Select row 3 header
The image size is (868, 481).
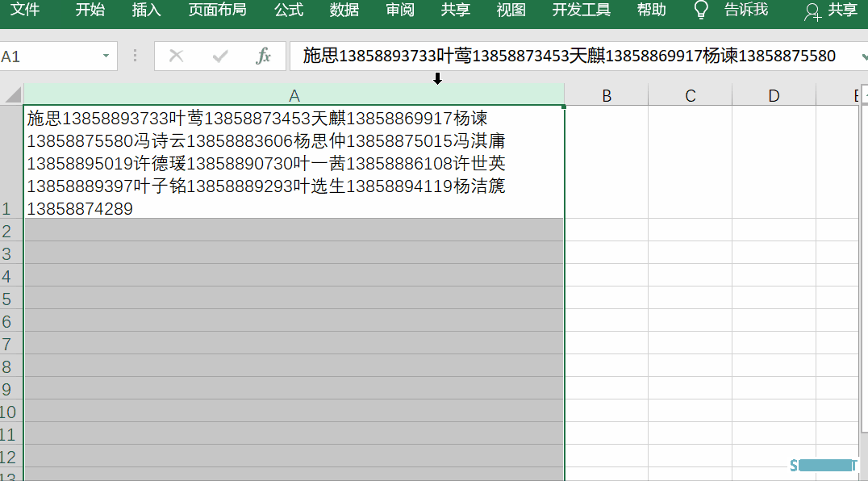11,253
